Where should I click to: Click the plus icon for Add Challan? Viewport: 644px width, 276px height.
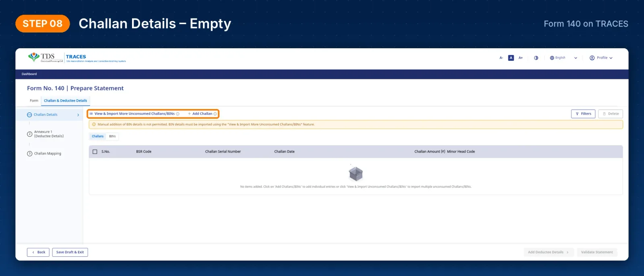(190, 114)
